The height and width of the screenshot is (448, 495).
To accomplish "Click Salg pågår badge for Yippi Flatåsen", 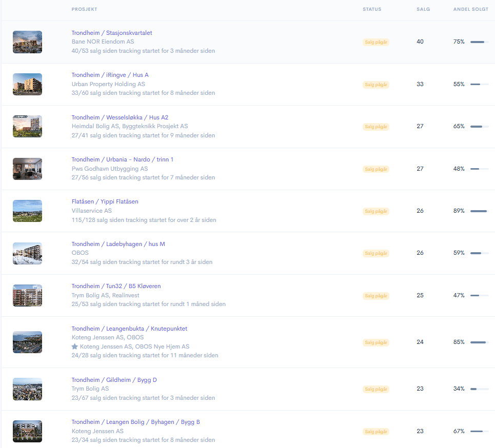I will (376, 211).
